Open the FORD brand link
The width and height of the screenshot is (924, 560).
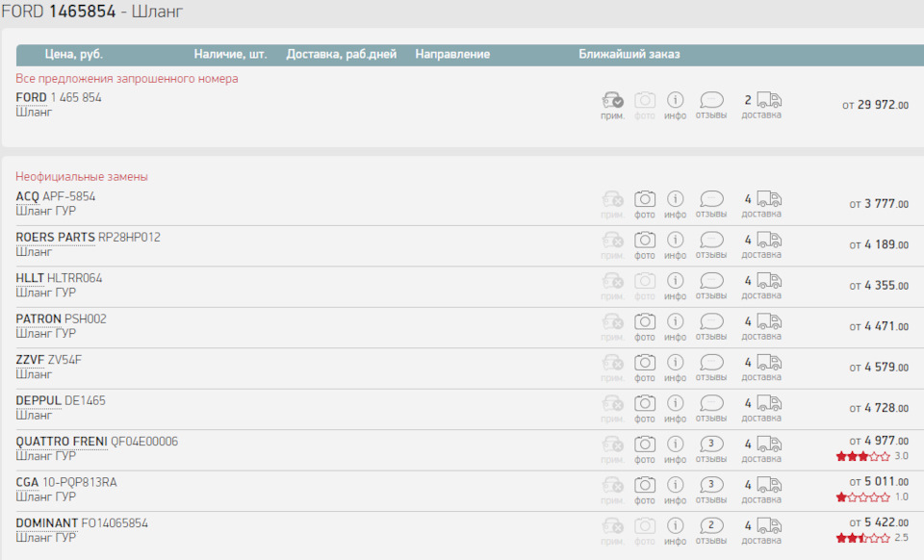(x=31, y=97)
